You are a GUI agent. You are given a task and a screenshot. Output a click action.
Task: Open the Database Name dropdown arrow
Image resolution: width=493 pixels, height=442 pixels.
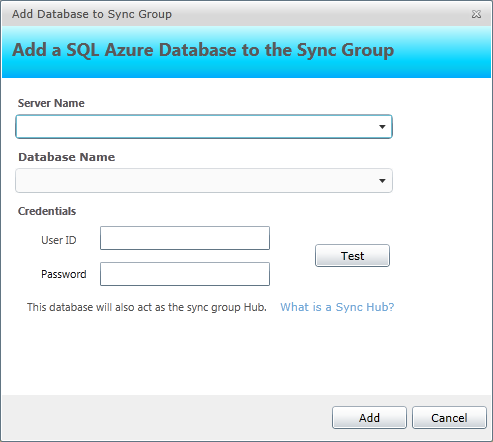(x=382, y=181)
